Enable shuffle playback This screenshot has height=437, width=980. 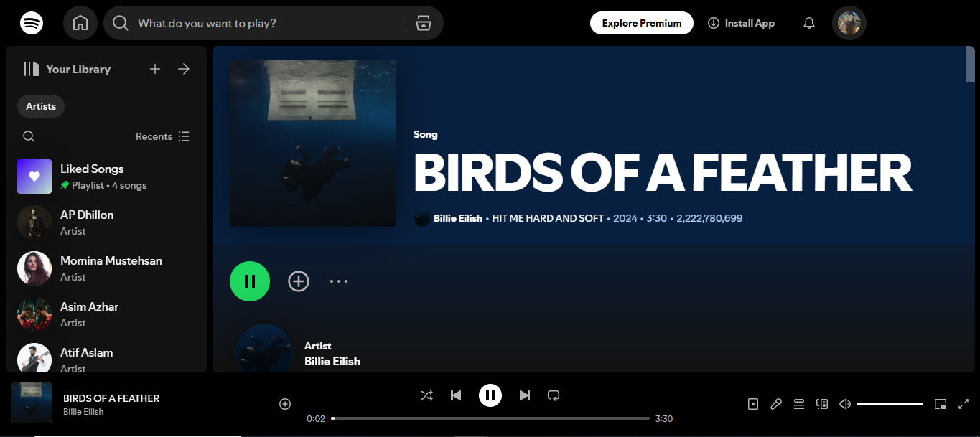(427, 395)
